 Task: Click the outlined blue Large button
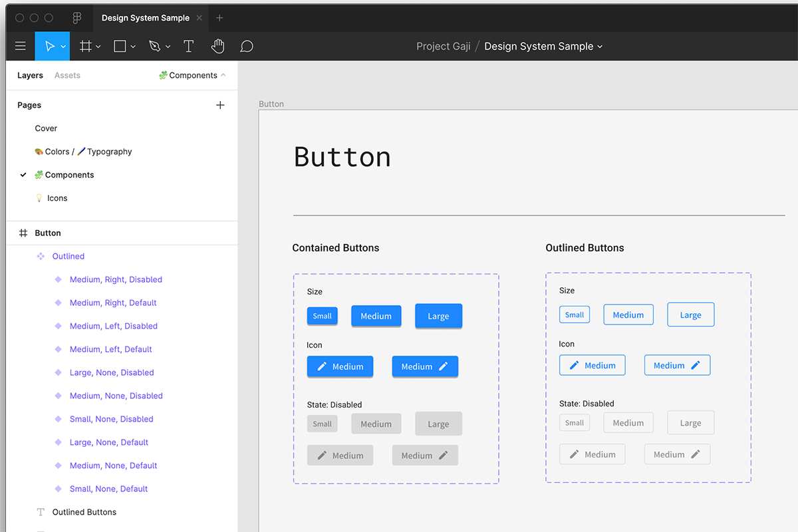[690, 315]
